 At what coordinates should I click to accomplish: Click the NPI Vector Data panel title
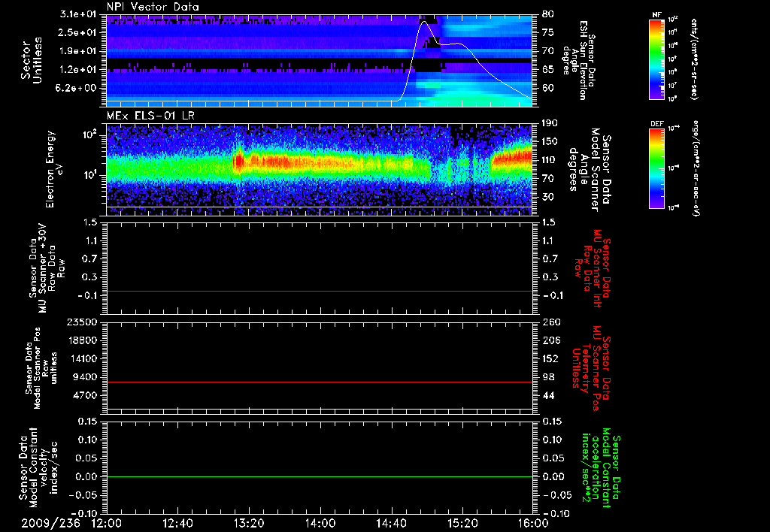(153, 7)
